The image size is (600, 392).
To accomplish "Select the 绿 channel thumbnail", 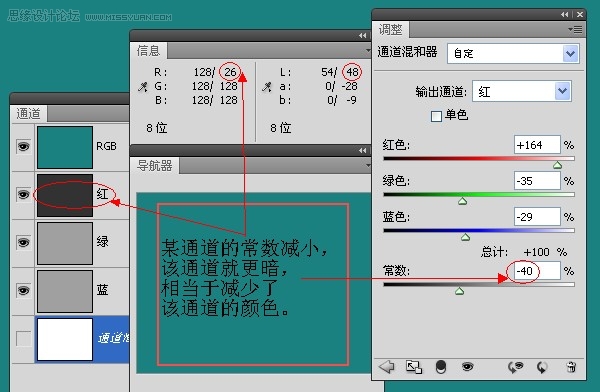I will pyautogui.click(x=65, y=243).
